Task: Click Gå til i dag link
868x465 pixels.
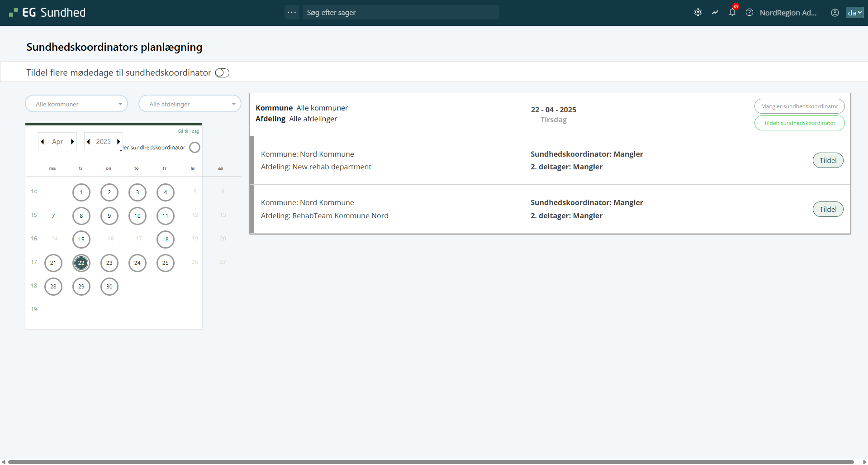Action: pos(188,131)
